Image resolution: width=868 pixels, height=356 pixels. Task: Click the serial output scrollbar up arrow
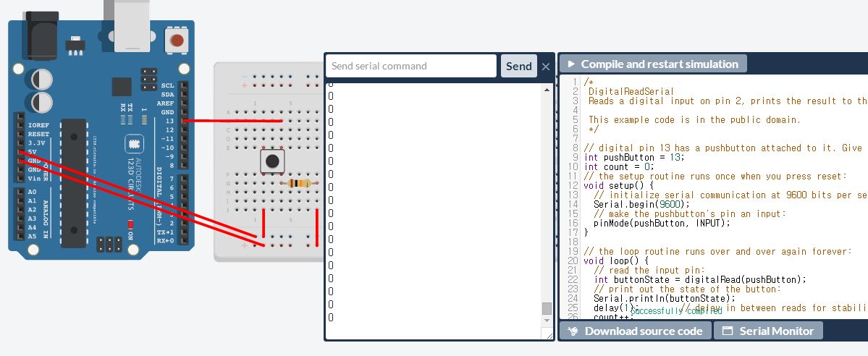[x=547, y=90]
